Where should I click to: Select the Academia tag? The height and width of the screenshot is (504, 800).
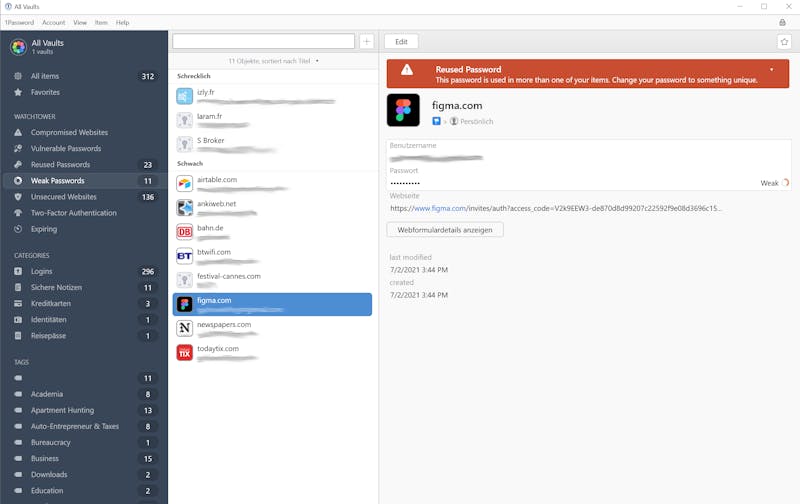coord(84,394)
